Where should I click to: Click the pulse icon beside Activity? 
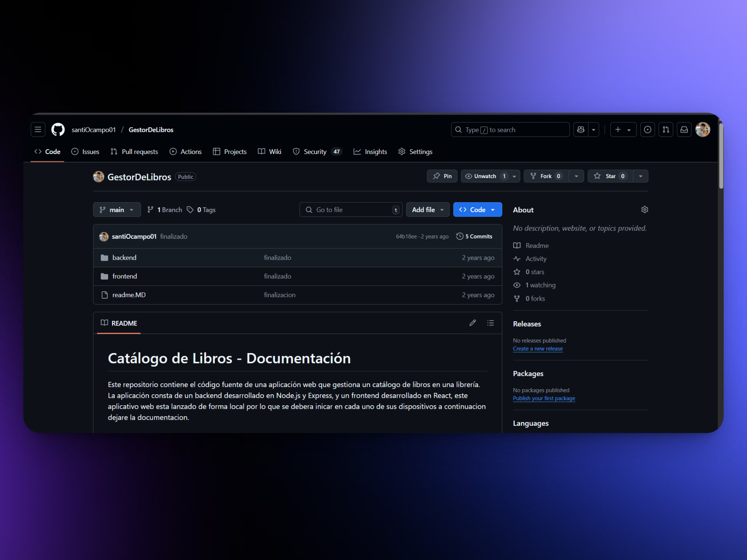(517, 259)
